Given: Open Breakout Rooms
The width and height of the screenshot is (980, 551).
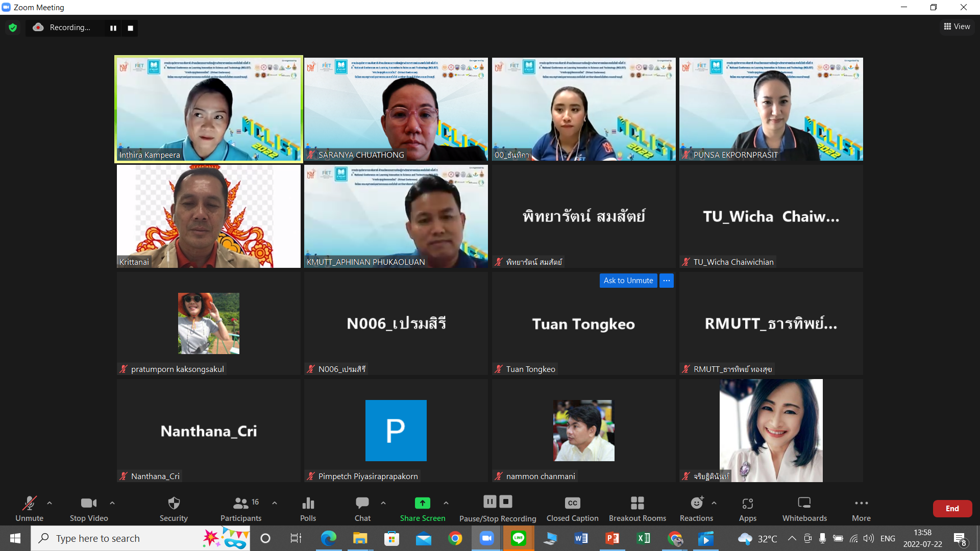Looking at the screenshot, I should point(637,509).
